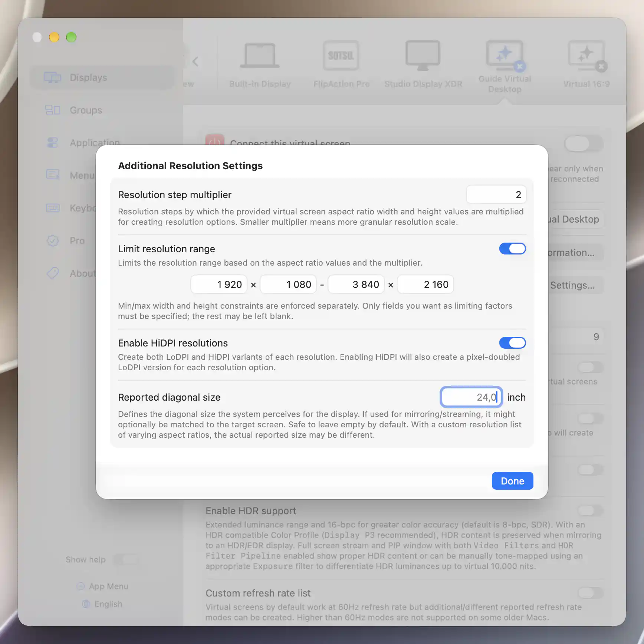The width and height of the screenshot is (644, 644).
Task: Disable the Limit resolution range switch
Action: pyautogui.click(x=512, y=249)
